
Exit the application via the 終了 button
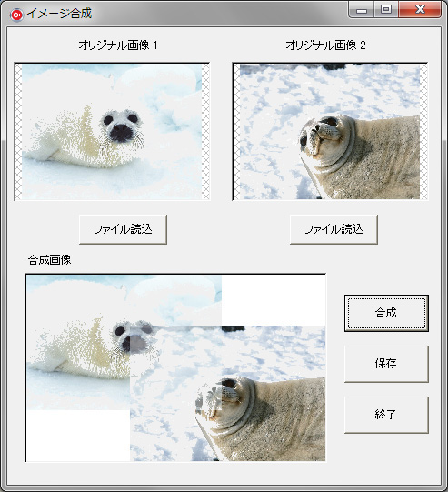(386, 415)
